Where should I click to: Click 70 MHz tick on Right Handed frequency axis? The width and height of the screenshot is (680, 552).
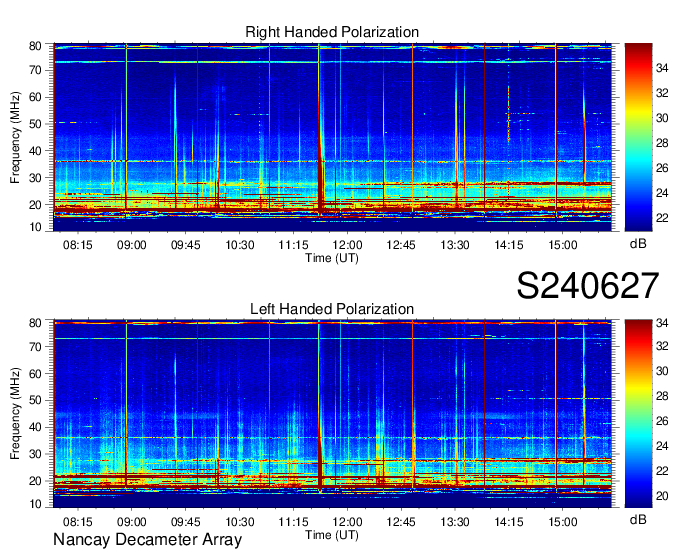point(35,70)
